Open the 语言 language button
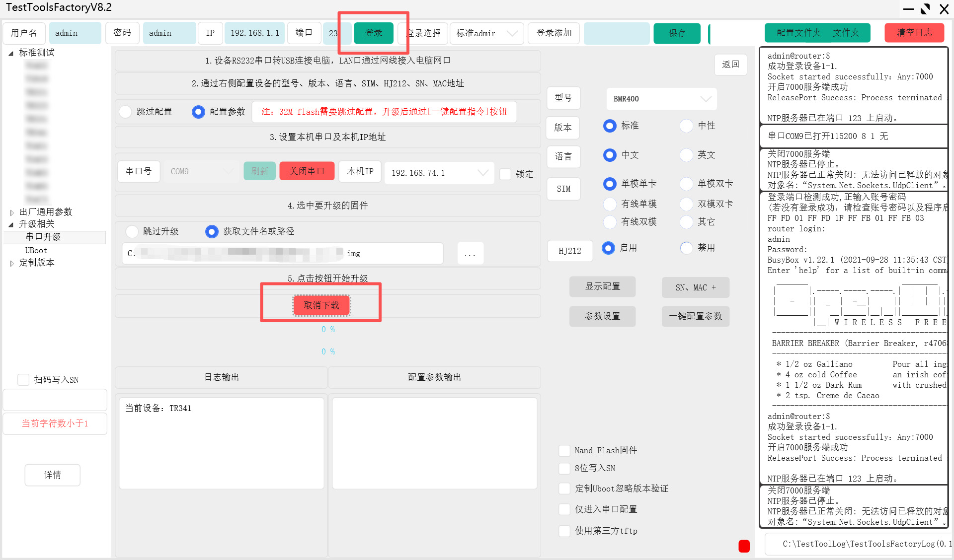 pos(563,157)
